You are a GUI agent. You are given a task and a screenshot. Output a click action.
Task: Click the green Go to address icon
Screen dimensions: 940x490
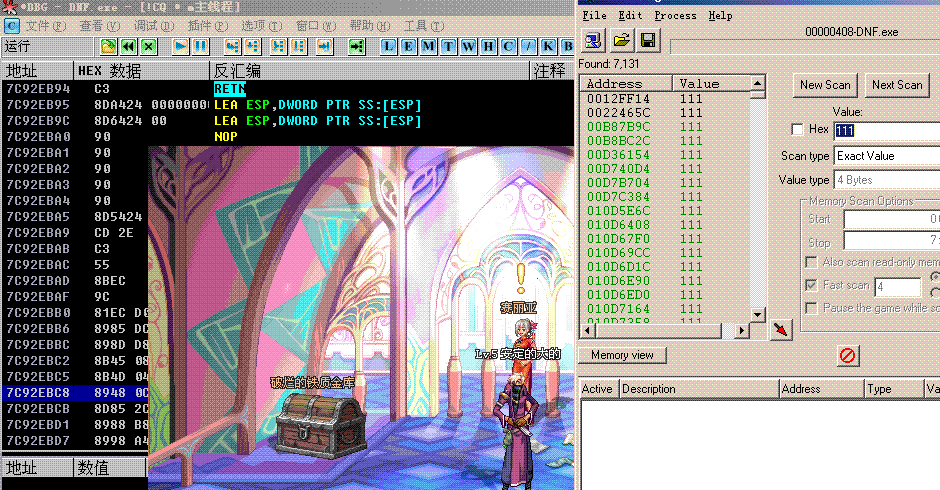[357, 47]
